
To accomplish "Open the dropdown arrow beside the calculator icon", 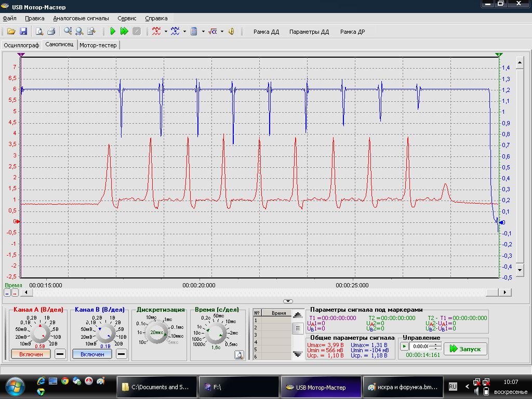I will point(203,32).
